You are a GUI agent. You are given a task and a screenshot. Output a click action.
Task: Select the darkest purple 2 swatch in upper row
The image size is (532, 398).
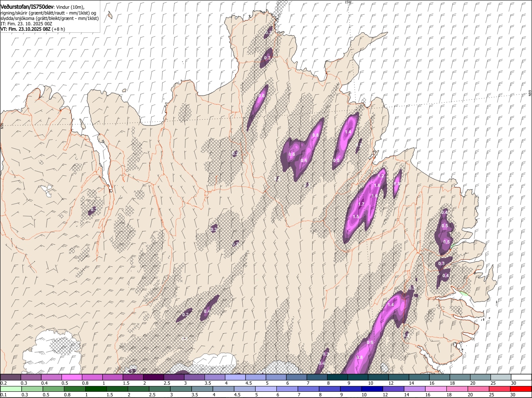(x=153, y=377)
